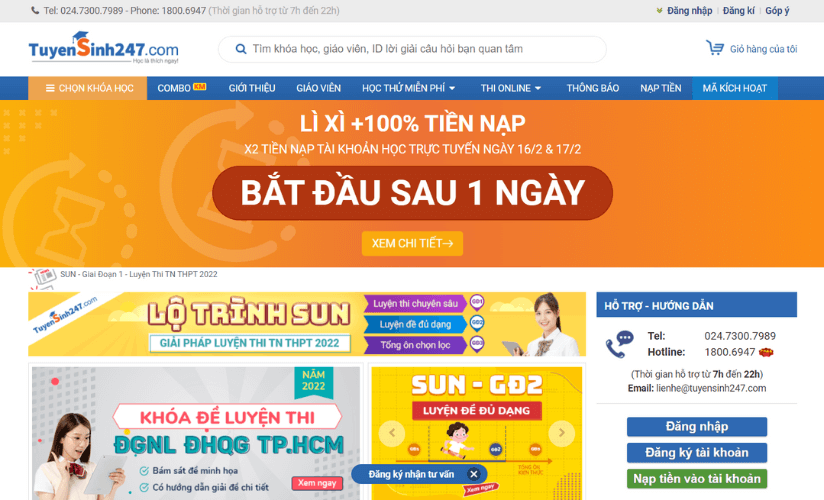Viewport: 824px width, 500px height.
Task: Expand the Thi Online dropdown menu
Action: (510, 88)
